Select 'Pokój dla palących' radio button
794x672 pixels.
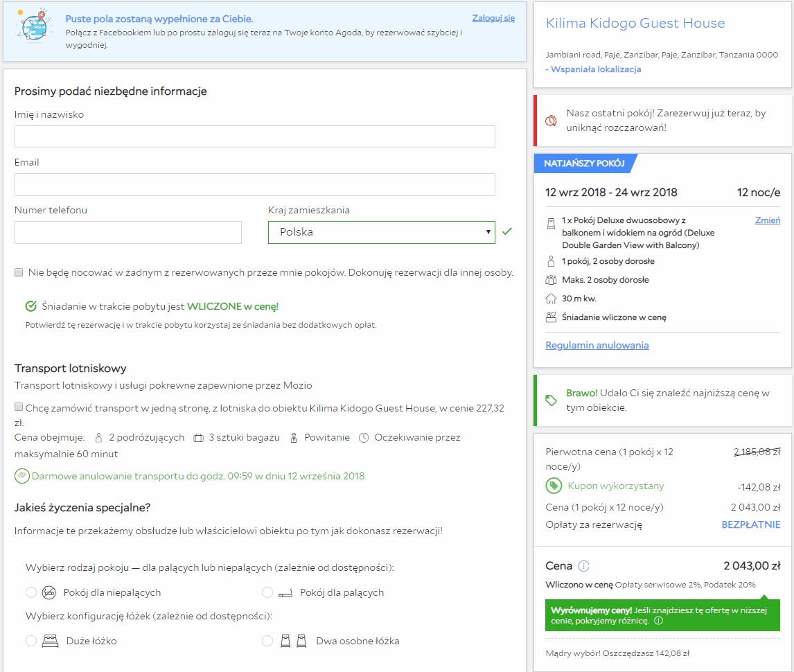[267, 592]
